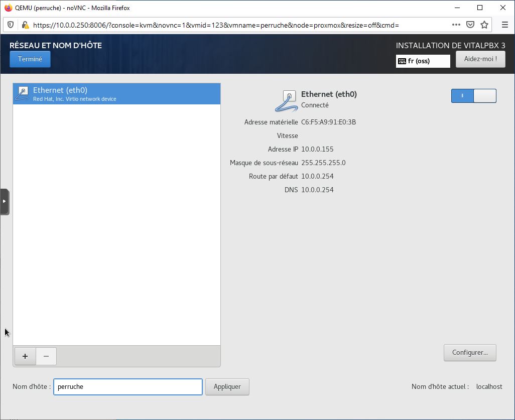The width and height of the screenshot is (515, 420).
Task: Select Ethernet (eth0) in the device list
Action: 116,94
